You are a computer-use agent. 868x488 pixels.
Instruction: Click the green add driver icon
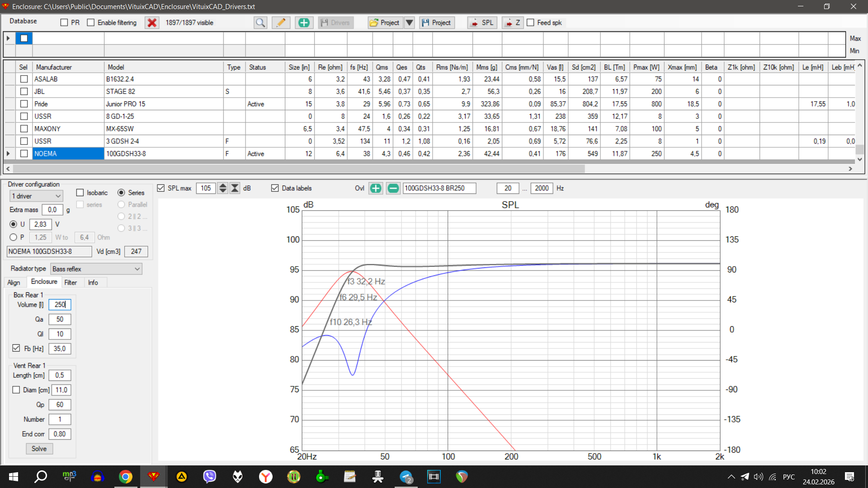pyautogui.click(x=304, y=23)
